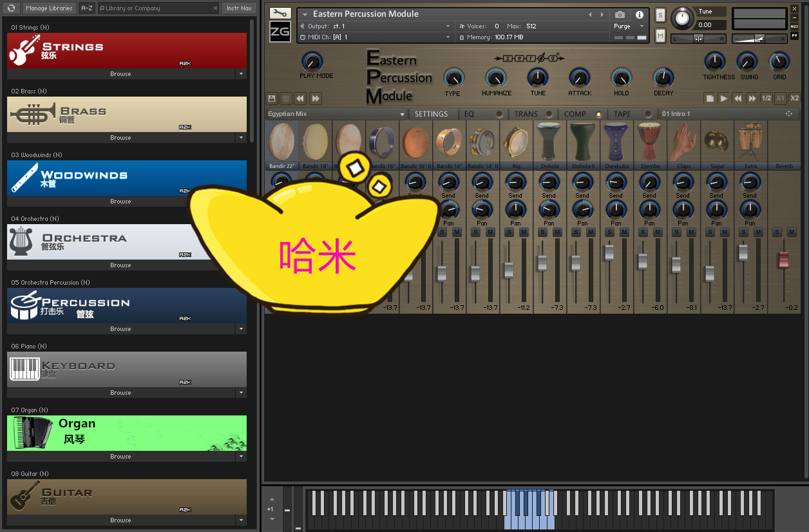Select the Dohola II drum thumbnail
The image size is (809, 532).
[583, 142]
